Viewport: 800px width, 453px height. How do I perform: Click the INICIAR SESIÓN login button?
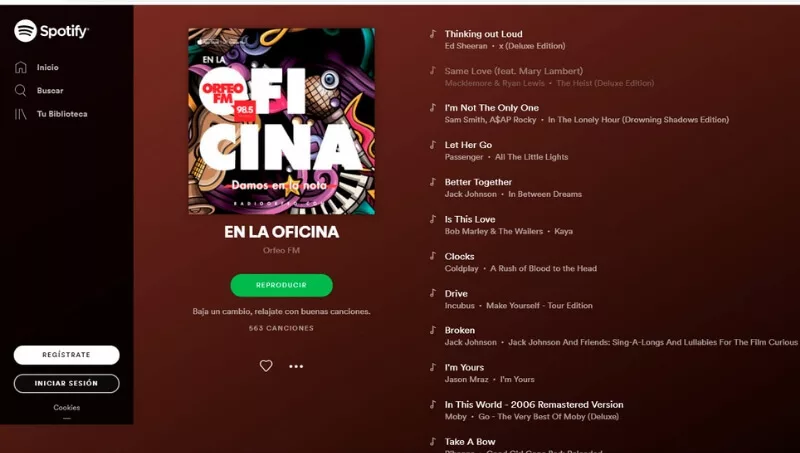(66, 383)
